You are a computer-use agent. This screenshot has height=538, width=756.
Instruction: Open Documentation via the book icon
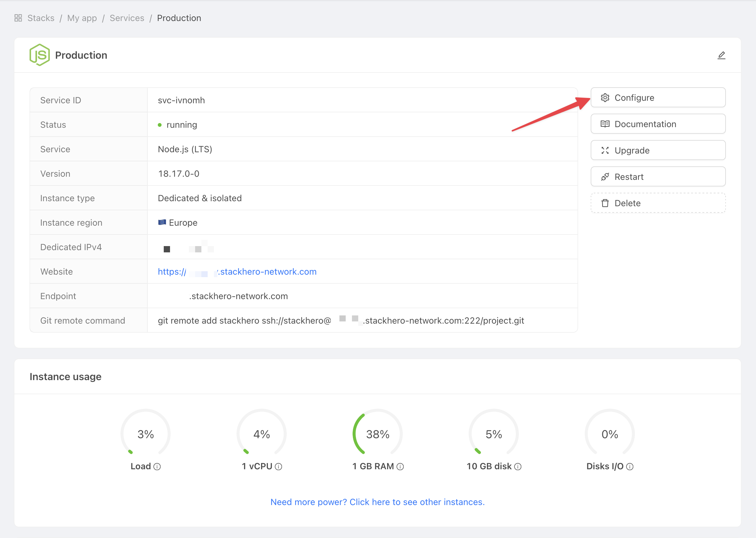coord(605,124)
